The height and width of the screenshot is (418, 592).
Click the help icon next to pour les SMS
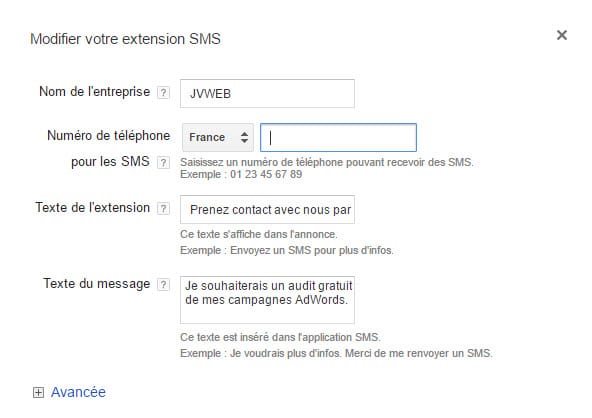coord(163,162)
